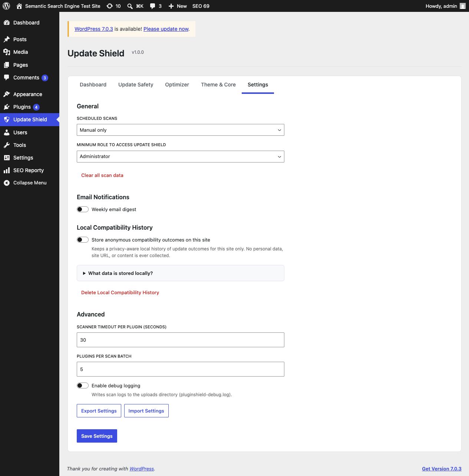This screenshot has height=476, width=469.
Task: Open the Minimum Role dropdown
Action: click(181, 157)
